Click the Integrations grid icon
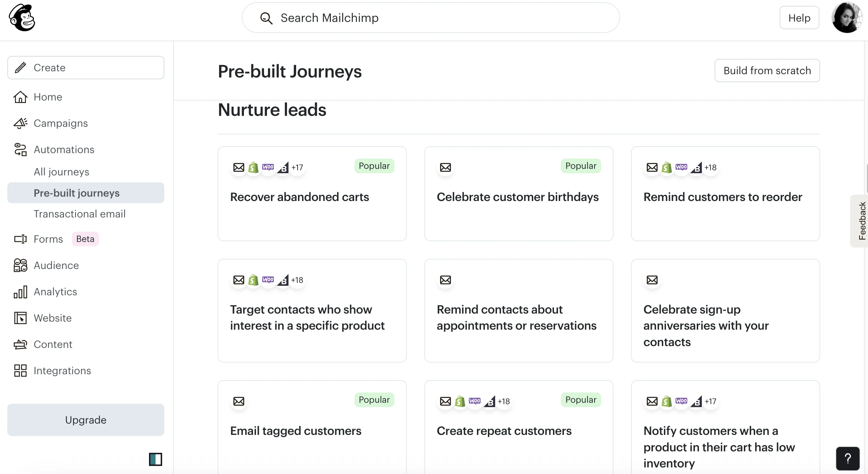Screen dimensions: 868x474 point(20,371)
